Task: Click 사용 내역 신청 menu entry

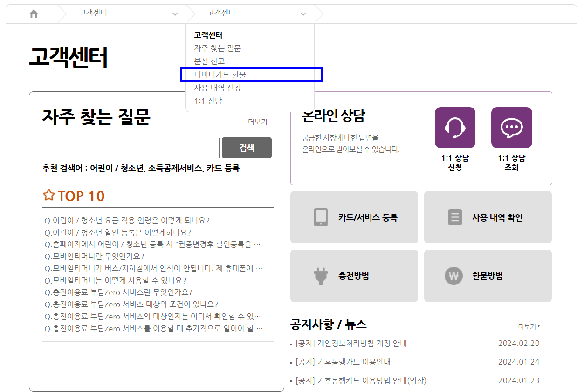Action: click(217, 88)
